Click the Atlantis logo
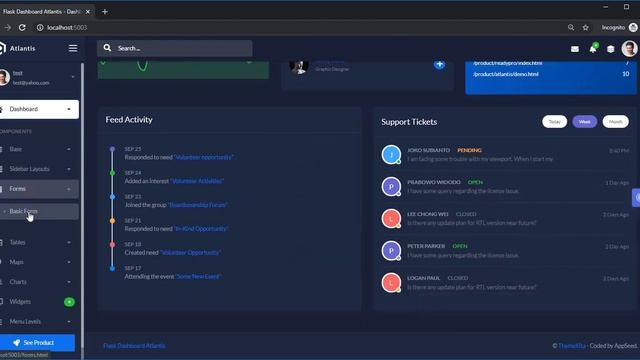 coord(18,48)
